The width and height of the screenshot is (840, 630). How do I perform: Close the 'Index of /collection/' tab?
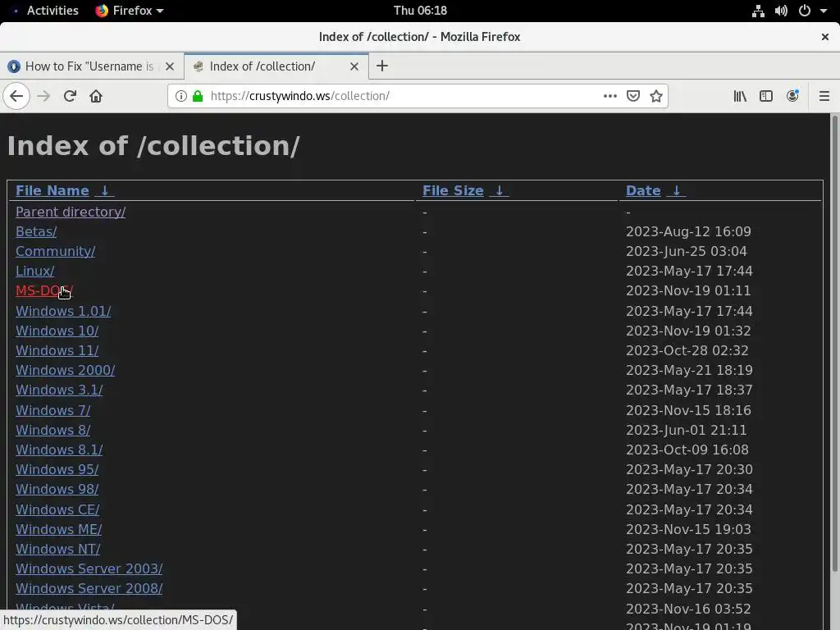(354, 66)
